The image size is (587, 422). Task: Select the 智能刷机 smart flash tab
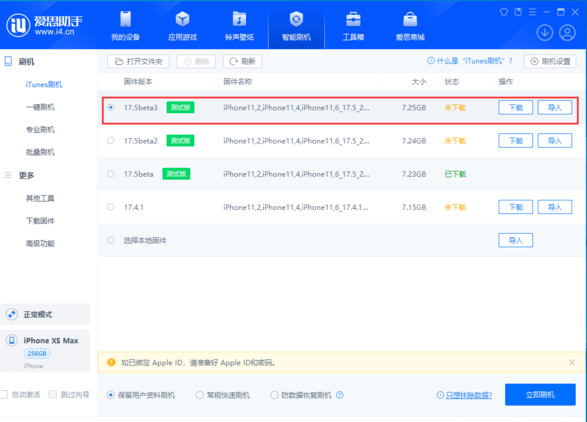[x=296, y=26]
